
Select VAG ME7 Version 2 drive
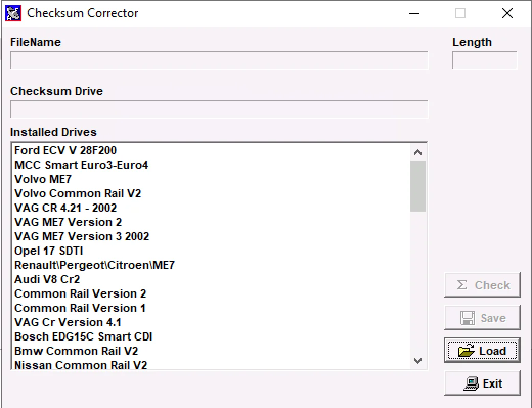coord(68,222)
